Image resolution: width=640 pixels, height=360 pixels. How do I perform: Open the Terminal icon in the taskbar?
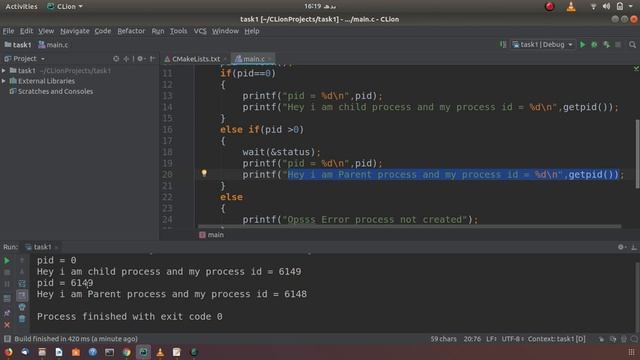coord(109,352)
